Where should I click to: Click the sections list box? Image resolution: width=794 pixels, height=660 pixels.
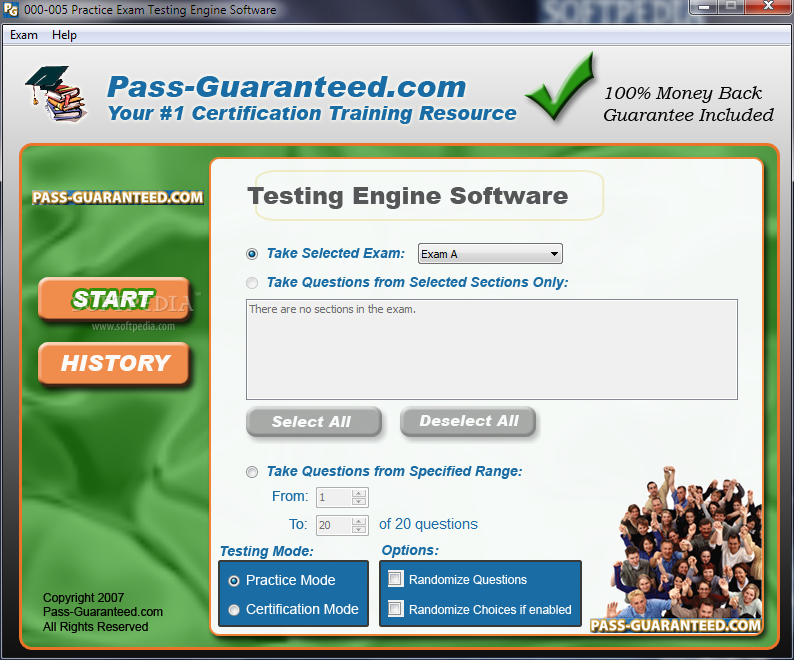click(492, 350)
